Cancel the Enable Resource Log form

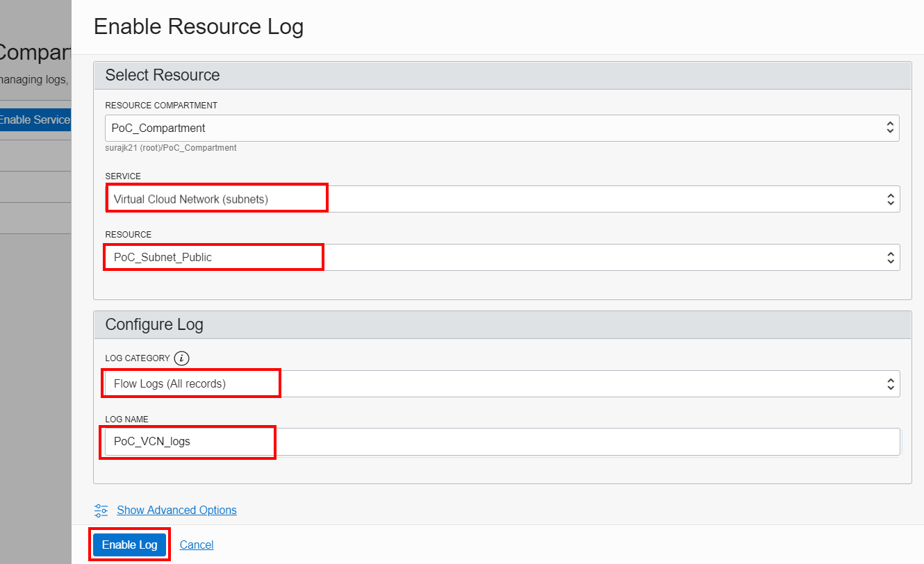pyautogui.click(x=196, y=545)
